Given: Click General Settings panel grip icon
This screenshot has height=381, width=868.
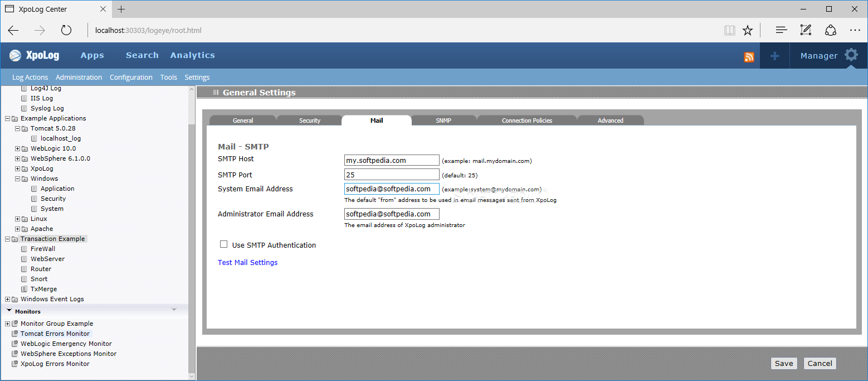Looking at the screenshot, I should pyautogui.click(x=216, y=93).
